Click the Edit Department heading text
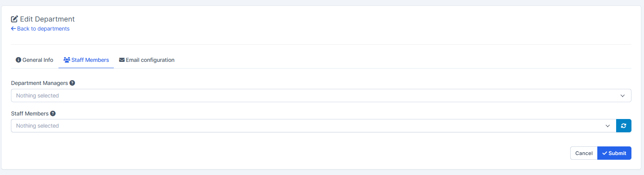The height and width of the screenshot is (175, 644). click(47, 19)
